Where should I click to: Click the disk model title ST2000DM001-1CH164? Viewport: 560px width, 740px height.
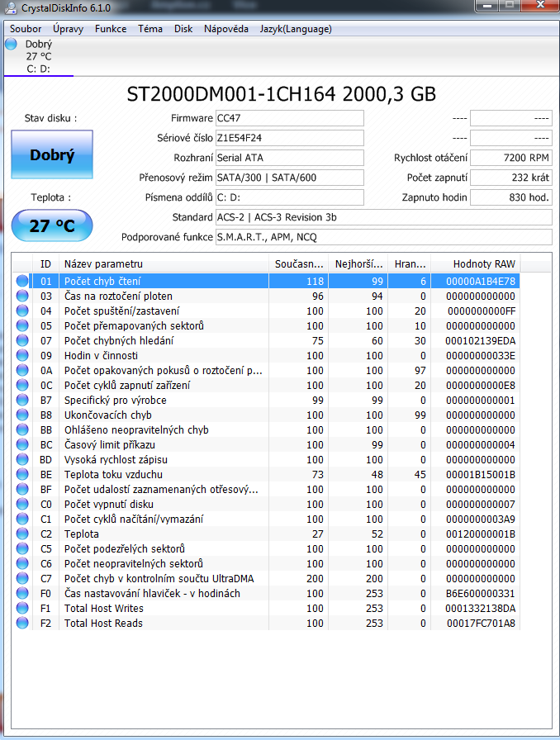click(231, 94)
